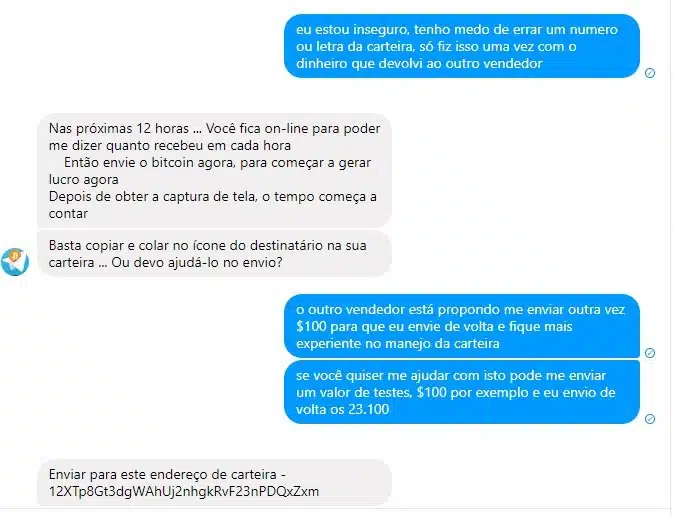673x516 pixels.
Task: Select the 'Enviar para este endereço' message bubble
Action: coord(214,483)
